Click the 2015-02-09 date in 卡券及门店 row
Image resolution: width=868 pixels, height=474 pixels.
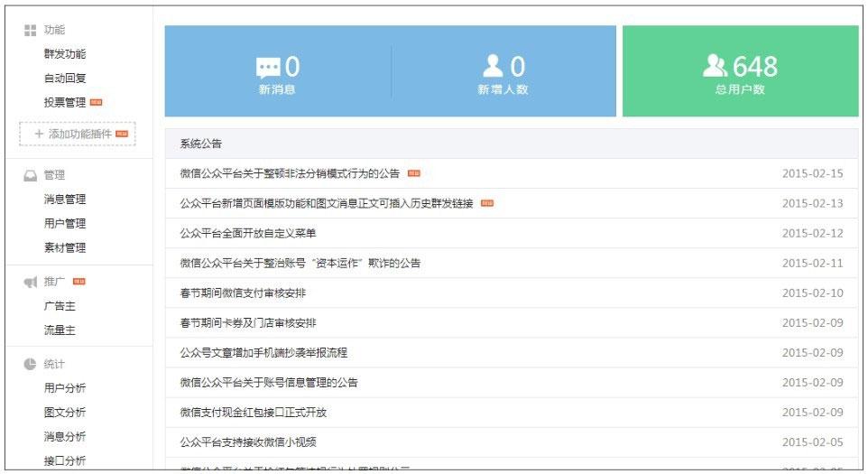813,323
